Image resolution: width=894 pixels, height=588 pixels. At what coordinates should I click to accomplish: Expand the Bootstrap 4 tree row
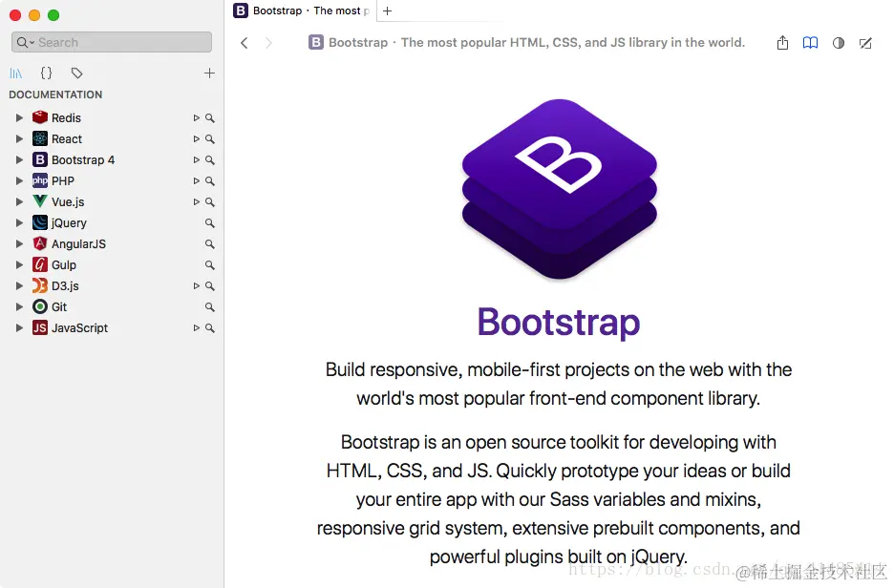pyautogui.click(x=19, y=159)
